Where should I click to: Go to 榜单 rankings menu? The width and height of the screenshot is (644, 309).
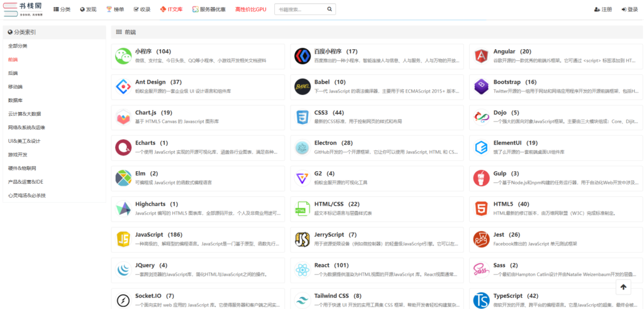115,9
